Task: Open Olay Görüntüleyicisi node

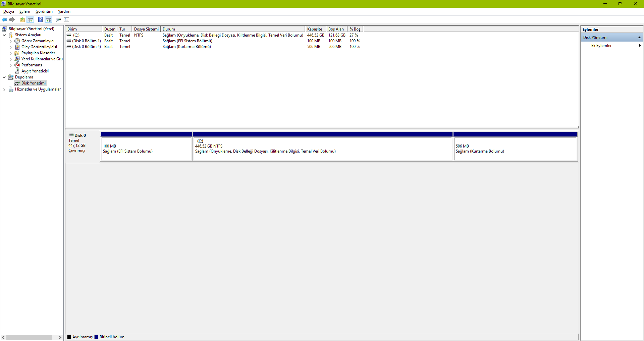Action: pyautogui.click(x=39, y=47)
